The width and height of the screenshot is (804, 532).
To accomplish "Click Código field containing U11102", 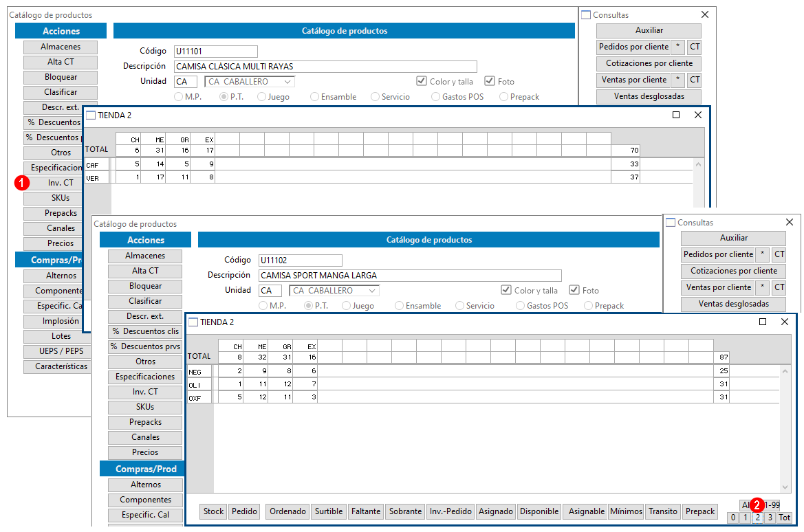I will [x=301, y=261].
